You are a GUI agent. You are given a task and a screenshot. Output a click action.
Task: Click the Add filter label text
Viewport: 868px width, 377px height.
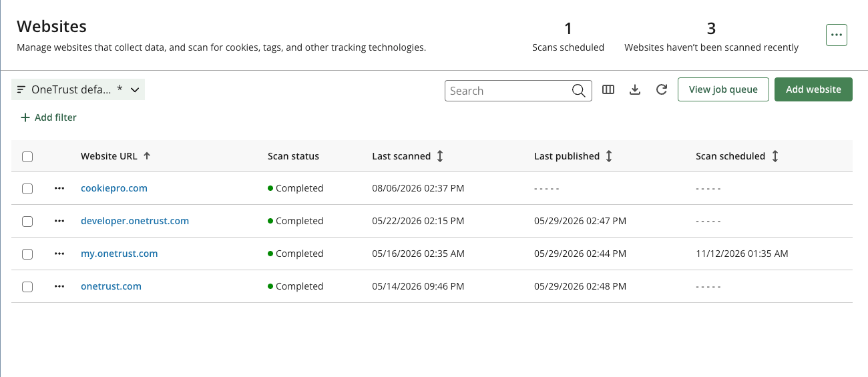pos(55,117)
